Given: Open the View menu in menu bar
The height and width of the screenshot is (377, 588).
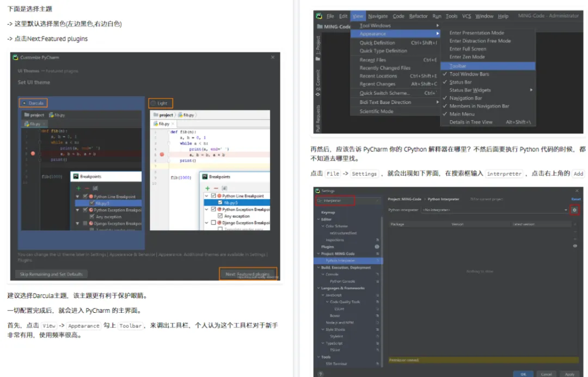Looking at the screenshot, I should click(x=358, y=16).
